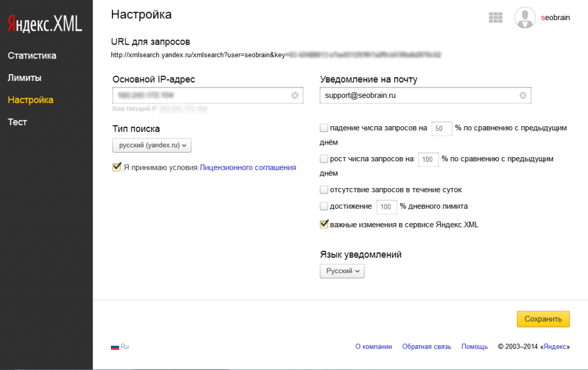Viewport: 588px width, 370px height.
Task: Select the Настройка menu item
Action: pyautogui.click(x=30, y=100)
